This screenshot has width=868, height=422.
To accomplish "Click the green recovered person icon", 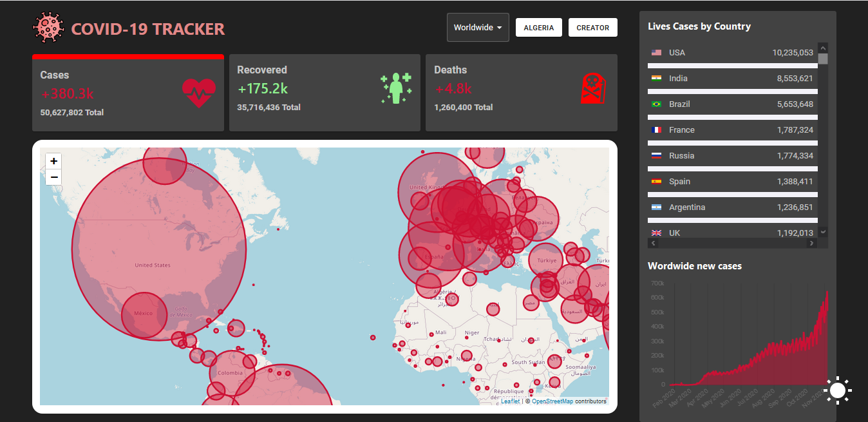I will 395,88.
